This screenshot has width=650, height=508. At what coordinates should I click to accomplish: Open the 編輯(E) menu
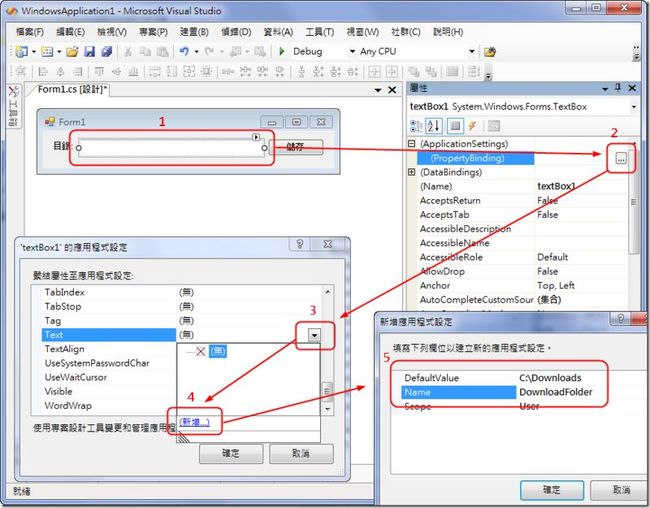(70, 32)
